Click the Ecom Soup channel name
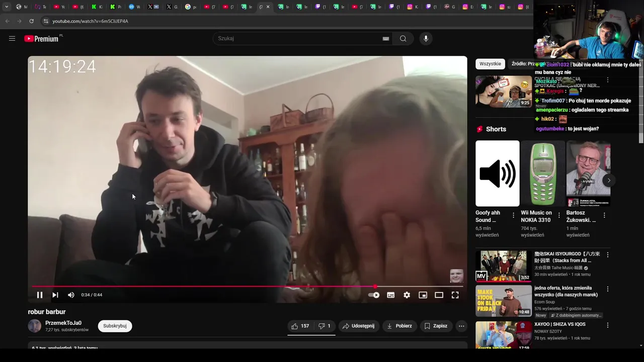 coord(545,302)
